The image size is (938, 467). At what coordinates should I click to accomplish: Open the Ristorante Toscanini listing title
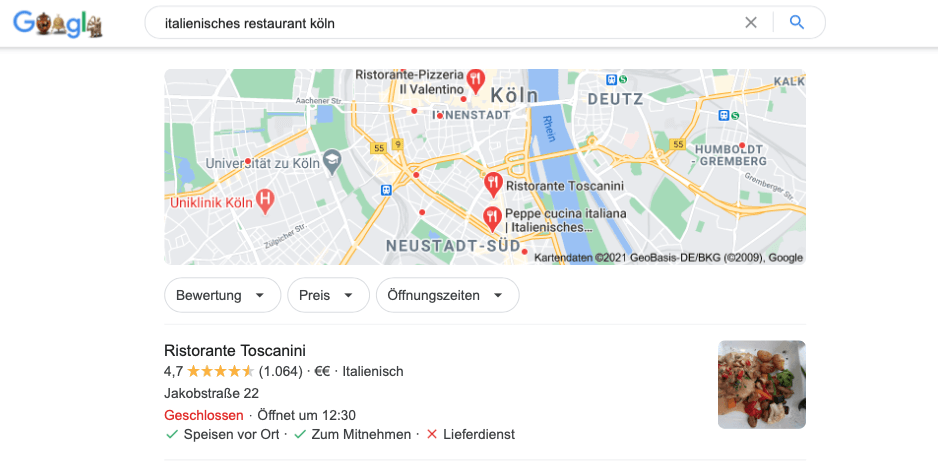(234, 350)
